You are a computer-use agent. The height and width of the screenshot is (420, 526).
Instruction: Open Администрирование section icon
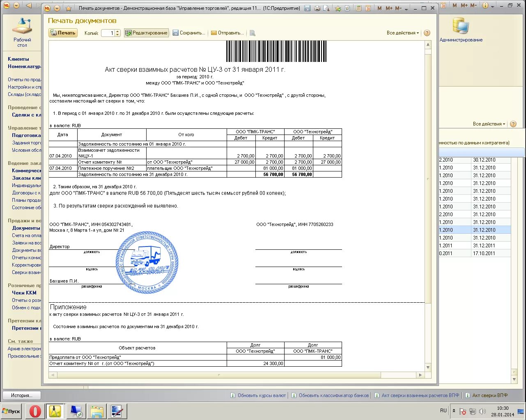[461, 30]
